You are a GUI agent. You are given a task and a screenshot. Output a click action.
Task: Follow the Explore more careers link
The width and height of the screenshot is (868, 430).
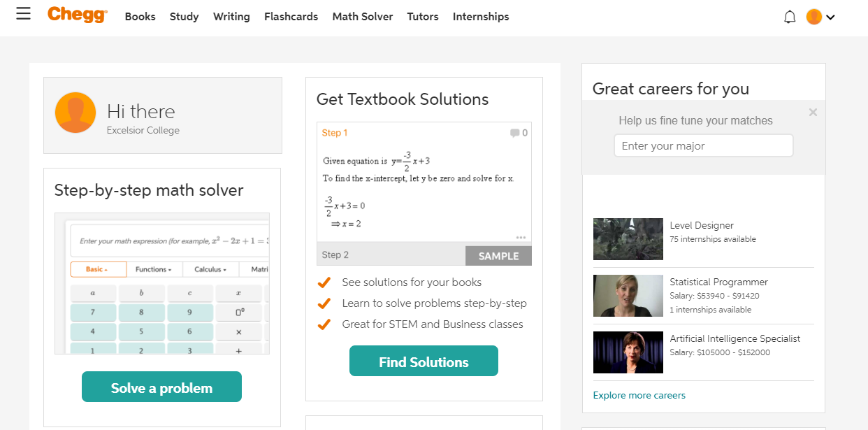click(639, 395)
